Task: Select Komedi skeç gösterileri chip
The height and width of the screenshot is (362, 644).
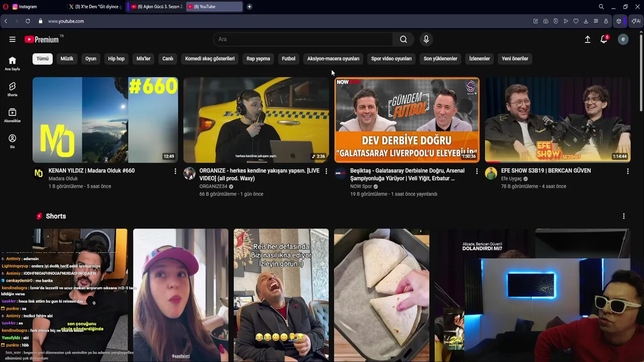Action: click(x=210, y=59)
